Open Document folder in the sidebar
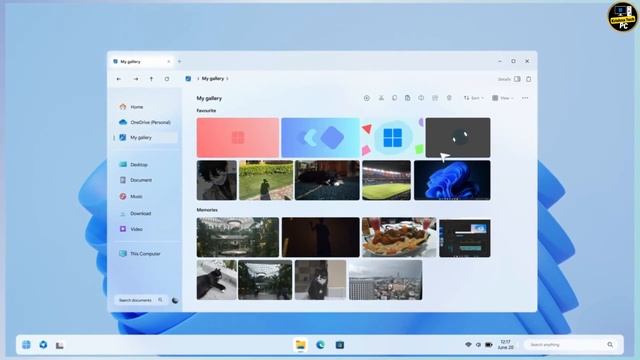 [145, 180]
